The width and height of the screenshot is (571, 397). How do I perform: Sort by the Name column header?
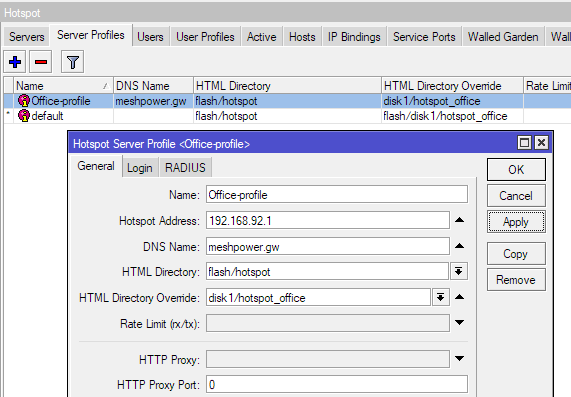click(63, 86)
